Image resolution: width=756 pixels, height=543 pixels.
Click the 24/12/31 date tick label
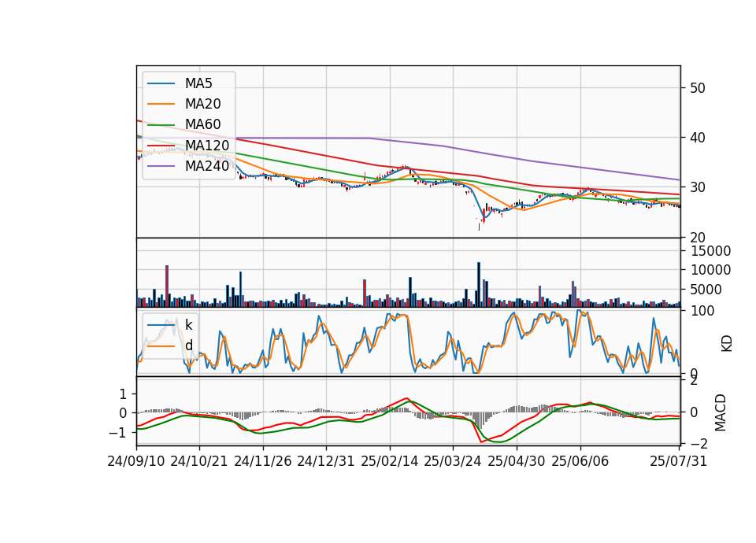point(325,461)
